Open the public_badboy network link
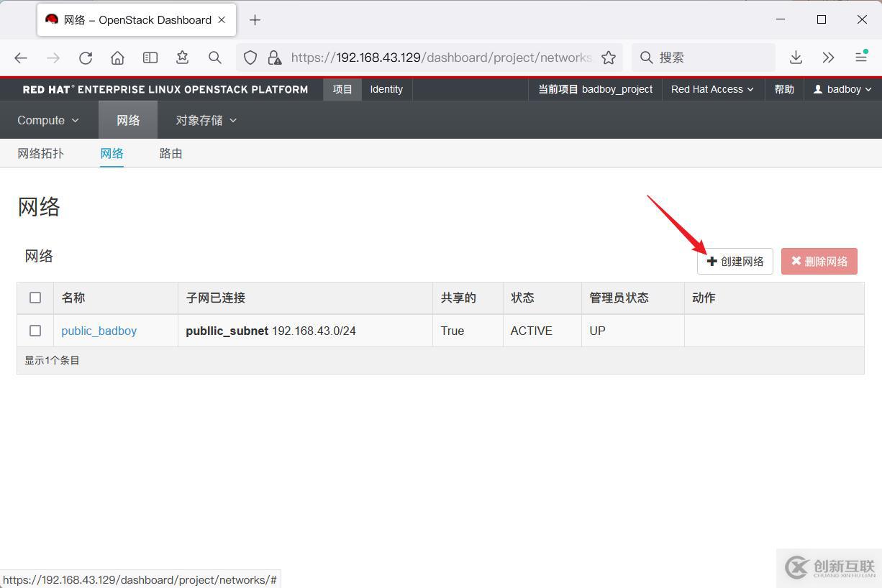 click(99, 331)
